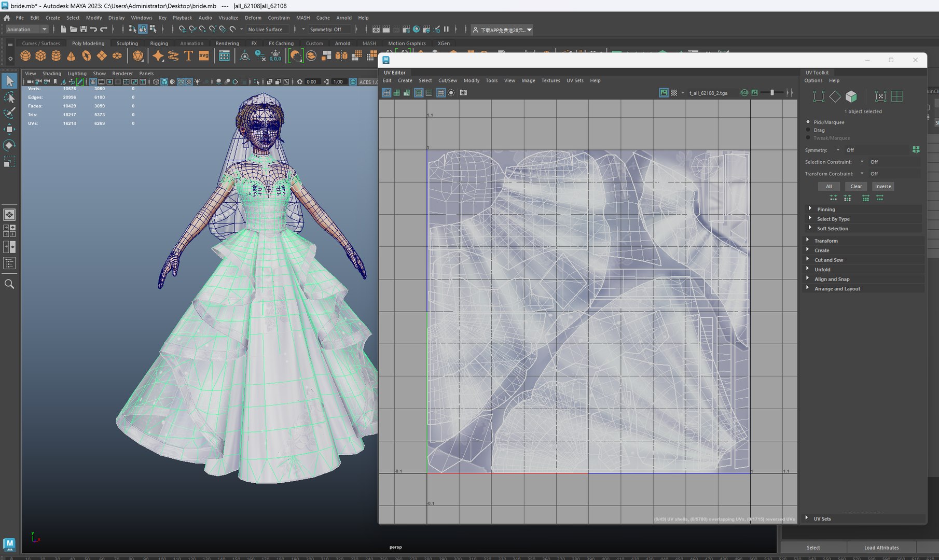Take a UV snapshot with the camera icon

tap(463, 93)
